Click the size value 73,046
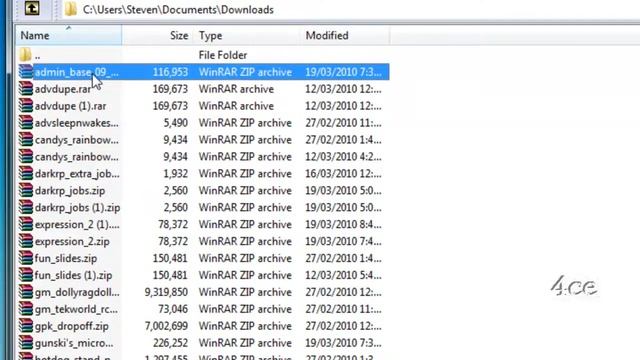Image resolution: width=640 pixels, height=360 pixels. click(x=173, y=309)
